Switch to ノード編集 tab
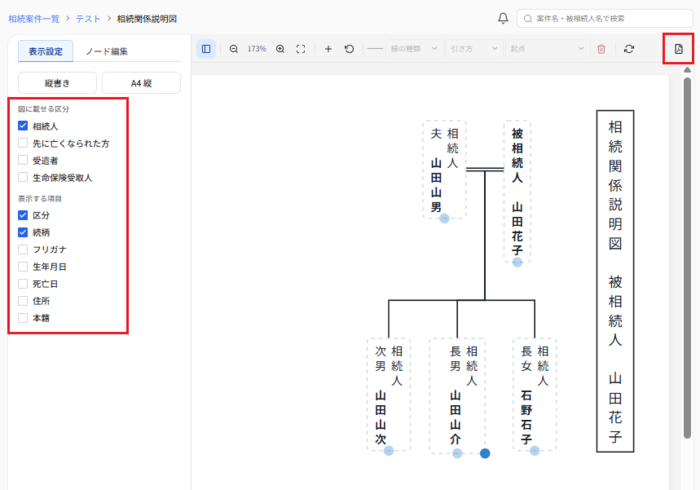The width and height of the screenshot is (700, 490). click(x=107, y=51)
